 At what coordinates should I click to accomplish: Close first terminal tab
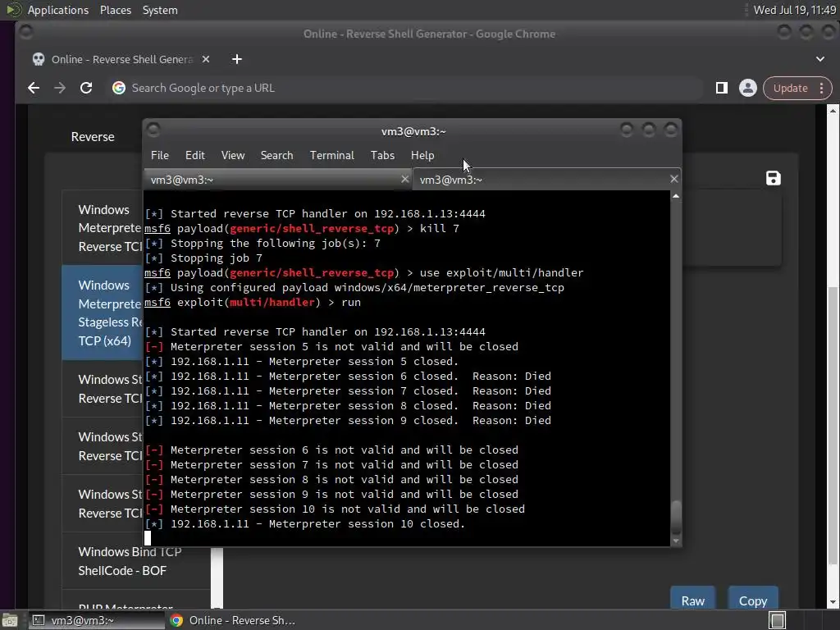[405, 180]
